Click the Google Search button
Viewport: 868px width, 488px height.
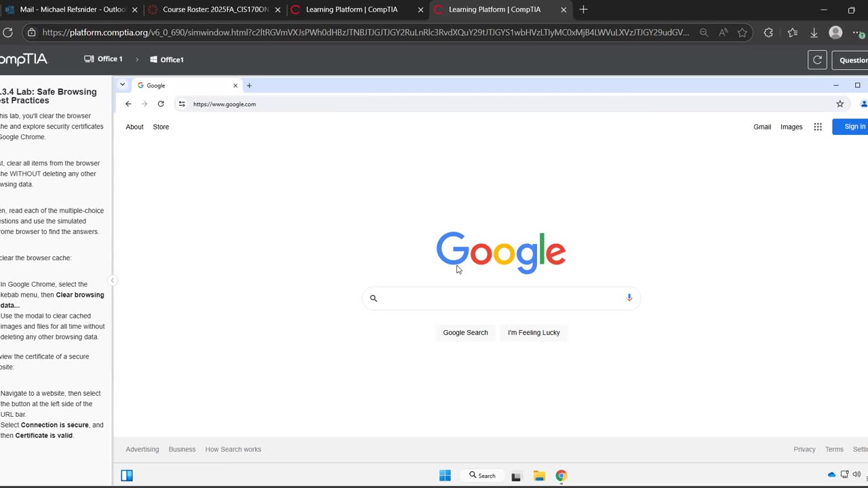pos(465,332)
